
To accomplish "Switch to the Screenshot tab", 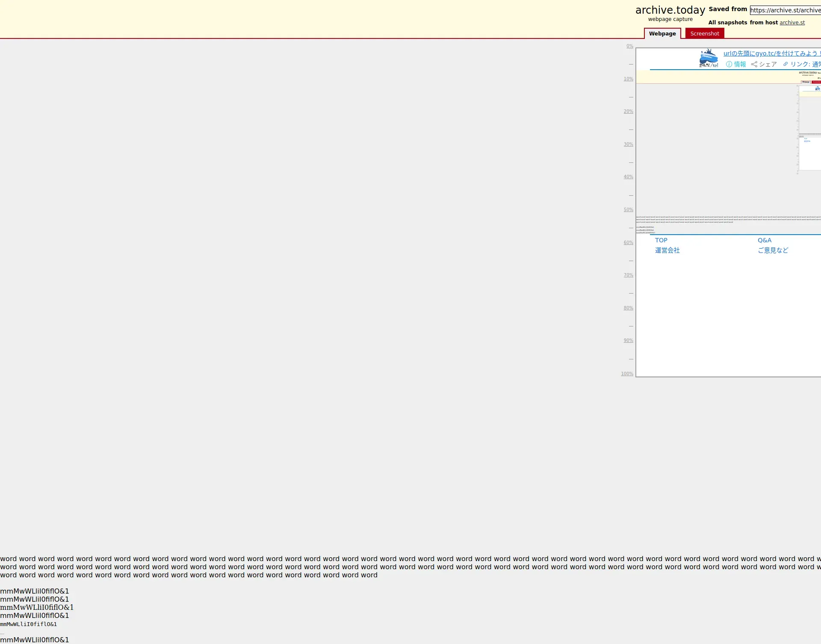I will 705,34.
